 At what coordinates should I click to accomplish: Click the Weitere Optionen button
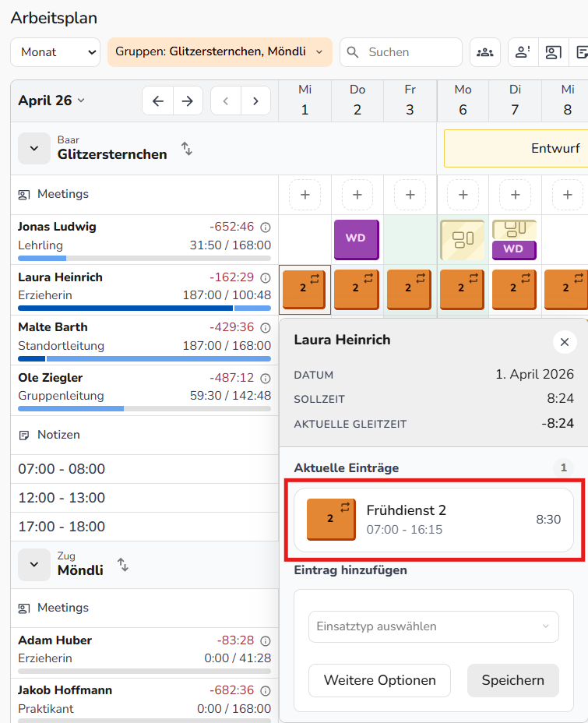point(379,680)
